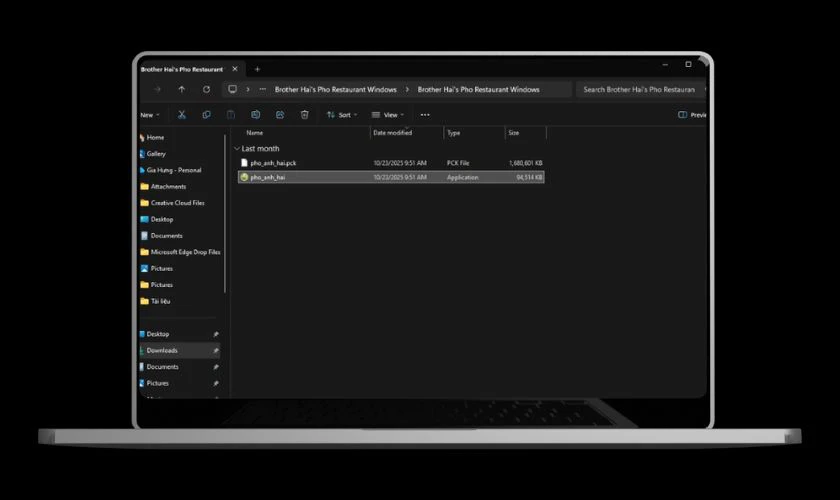Click the Search Brother Hai's Pho Restaurant box
The image size is (840, 500).
pos(638,89)
